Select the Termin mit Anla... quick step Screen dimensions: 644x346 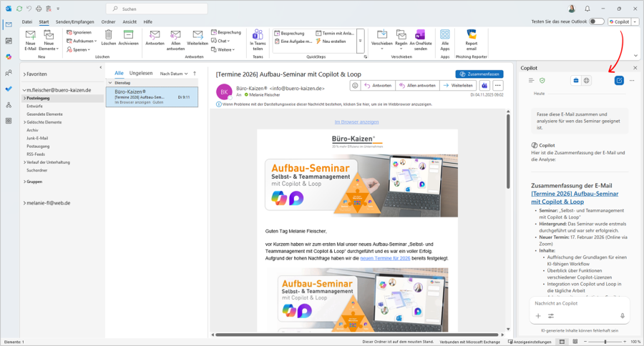click(335, 34)
